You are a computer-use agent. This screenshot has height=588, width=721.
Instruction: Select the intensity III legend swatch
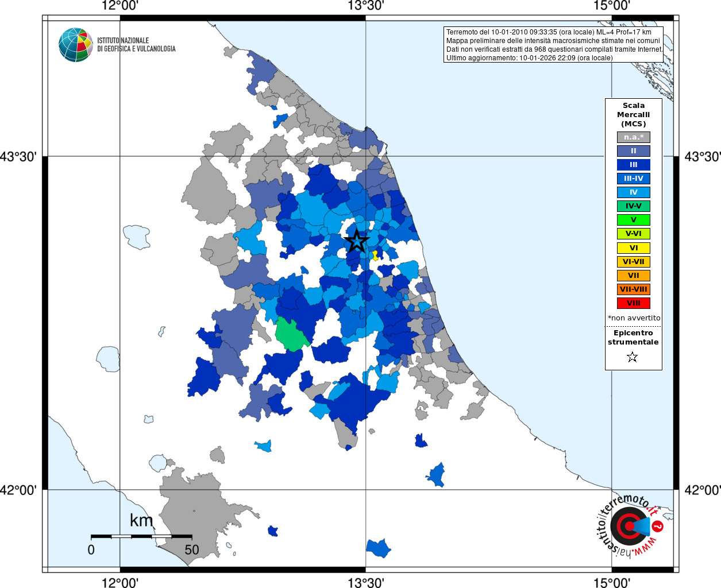click(x=634, y=165)
